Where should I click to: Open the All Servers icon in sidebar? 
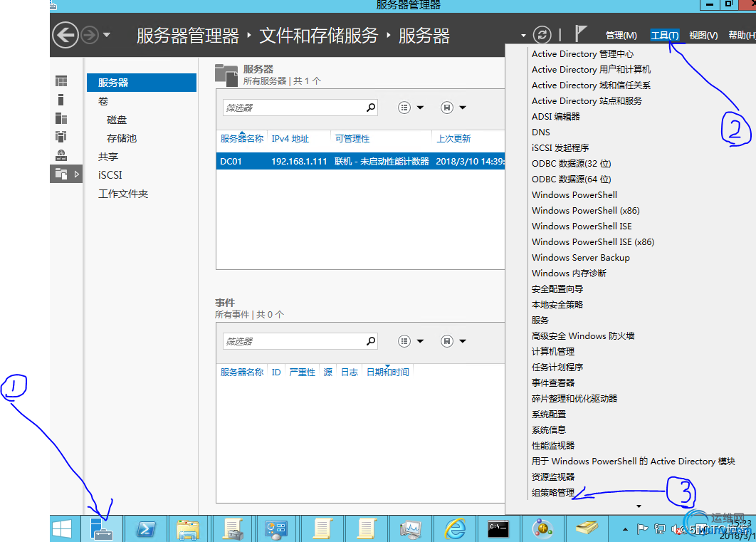[x=61, y=118]
